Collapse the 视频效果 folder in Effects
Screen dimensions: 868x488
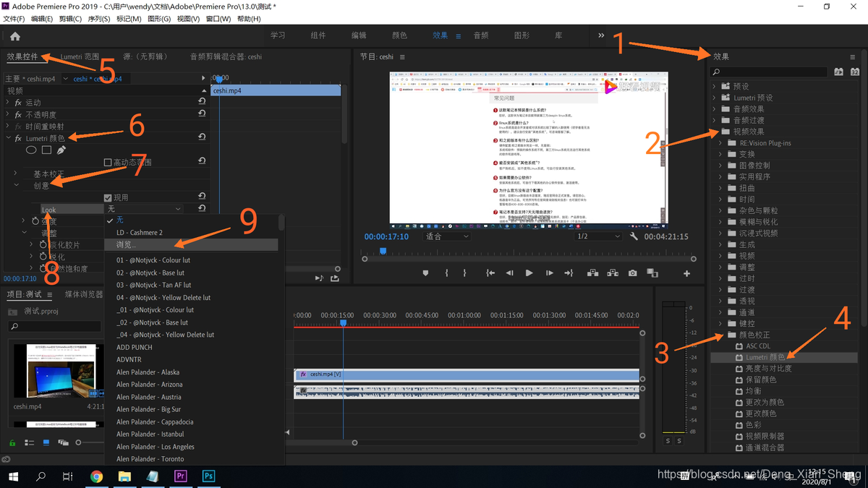click(x=715, y=132)
